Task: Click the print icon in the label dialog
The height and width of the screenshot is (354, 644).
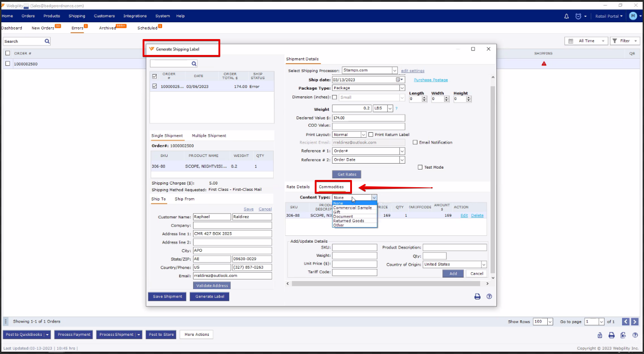Action: click(x=477, y=296)
